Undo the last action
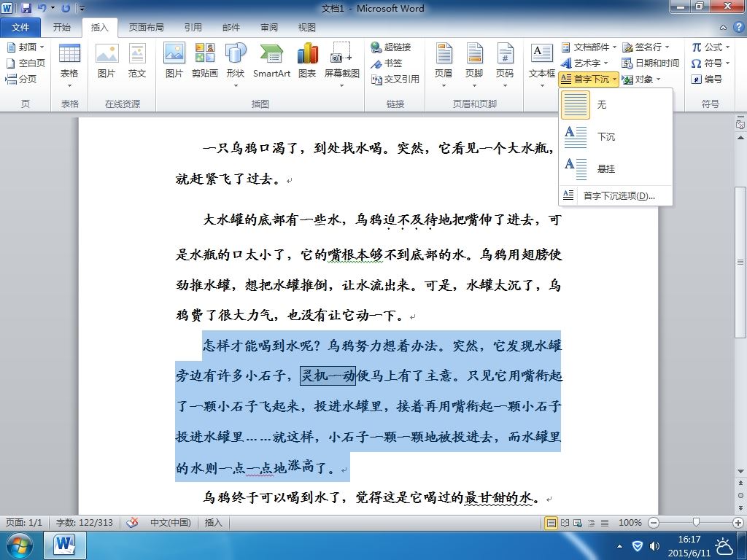 42,8
